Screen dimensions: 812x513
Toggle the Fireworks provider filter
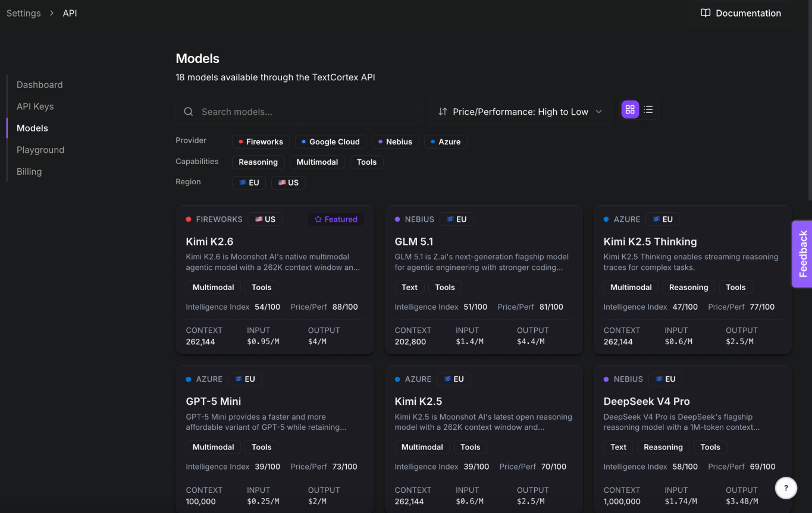click(x=261, y=141)
